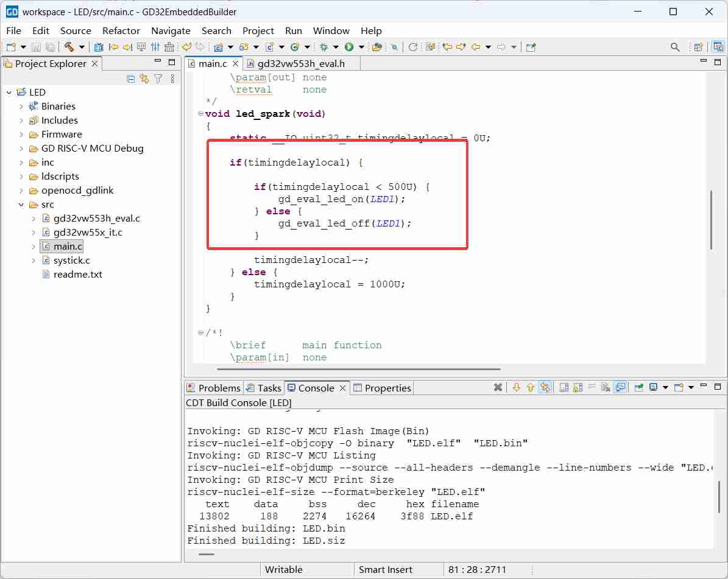Open the Refactor menu
728x579 pixels.
121,30
